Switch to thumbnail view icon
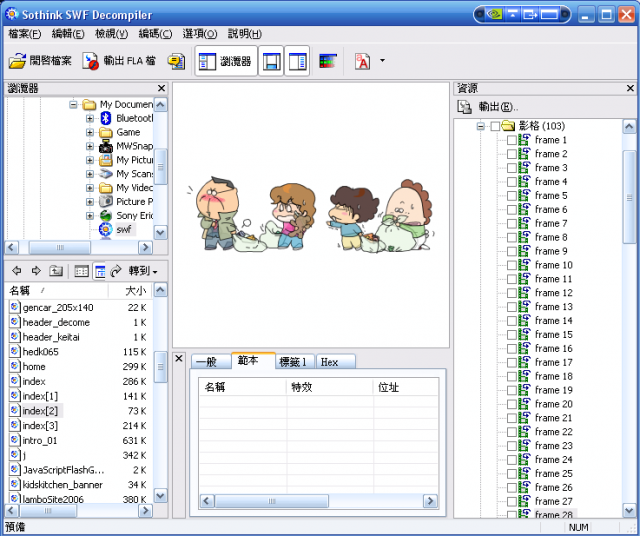The height and width of the screenshot is (536, 640). click(81, 271)
